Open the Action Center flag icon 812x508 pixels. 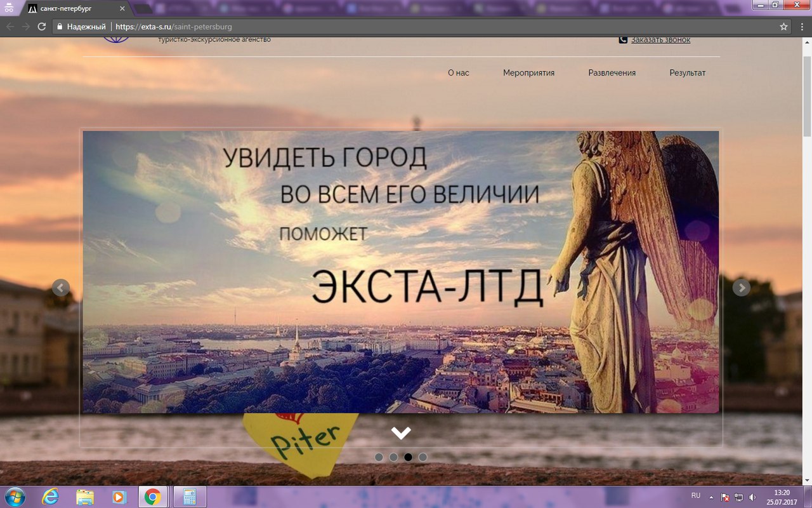tap(726, 497)
